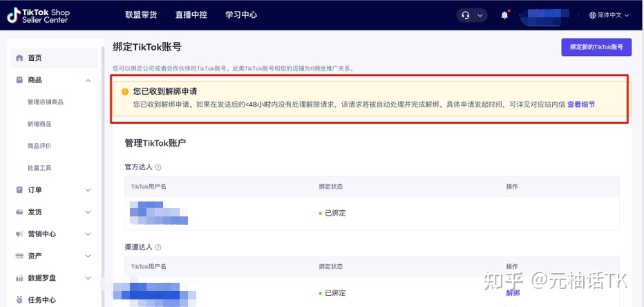Screen dimensions: 644x307
Task: Click the 绑定新的TikTok账号 button
Action: tap(596, 47)
